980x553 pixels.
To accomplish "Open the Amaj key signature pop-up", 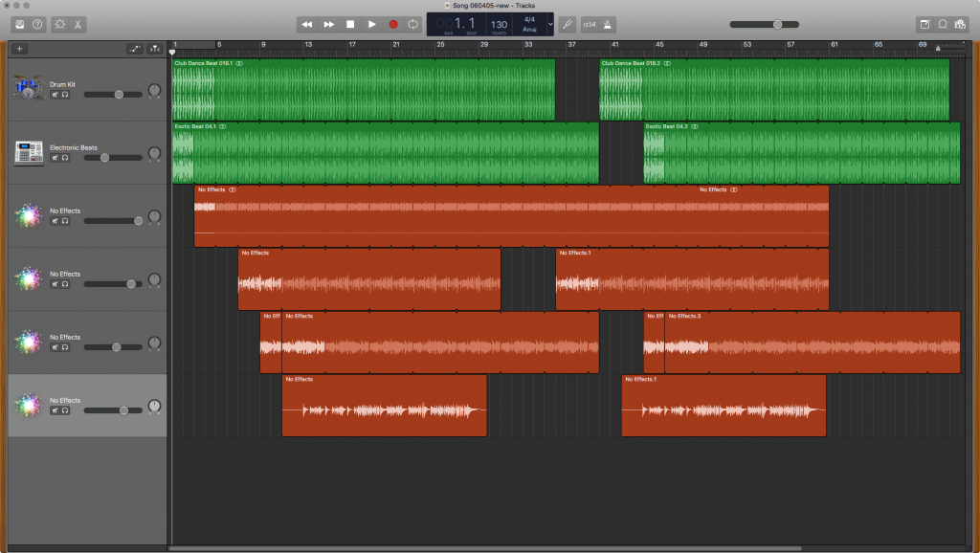I will (529, 30).
